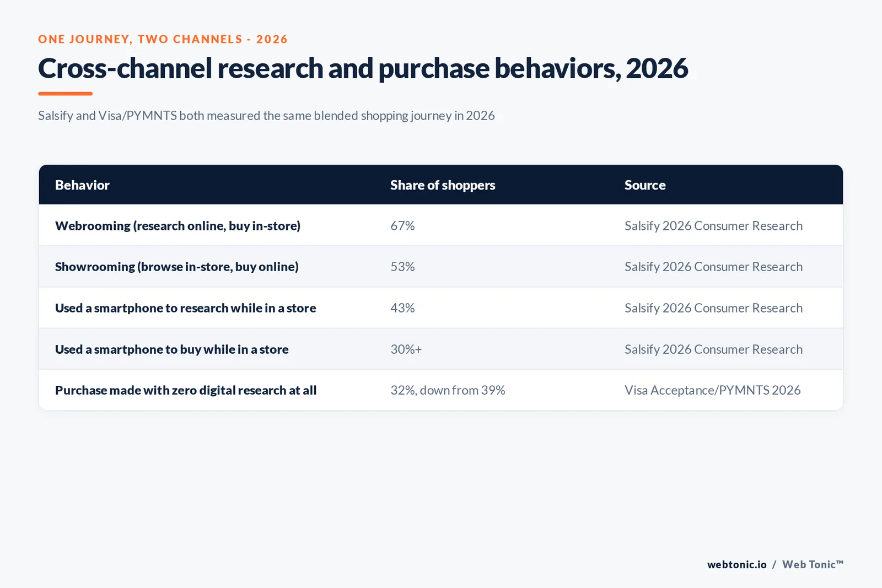Click the 'Source' column header
The height and width of the screenshot is (588, 882).
(645, 185)
